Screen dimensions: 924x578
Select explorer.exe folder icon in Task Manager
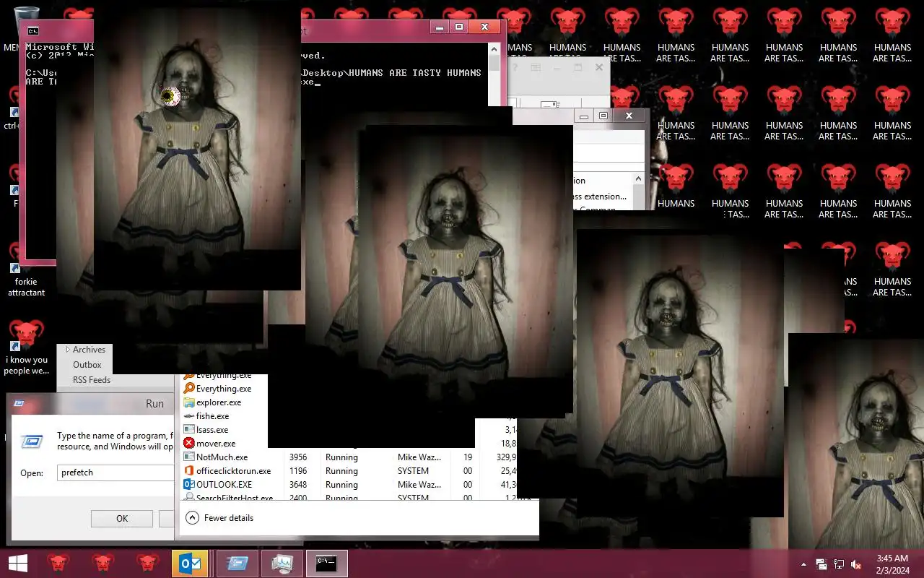189,402
